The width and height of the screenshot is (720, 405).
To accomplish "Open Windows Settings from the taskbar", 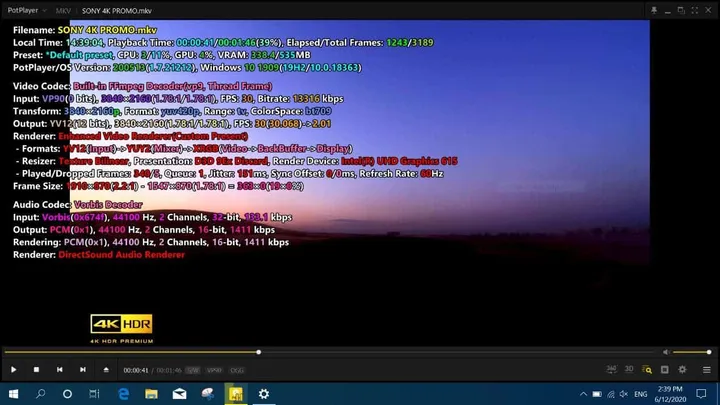I will (x=264, y=394).
